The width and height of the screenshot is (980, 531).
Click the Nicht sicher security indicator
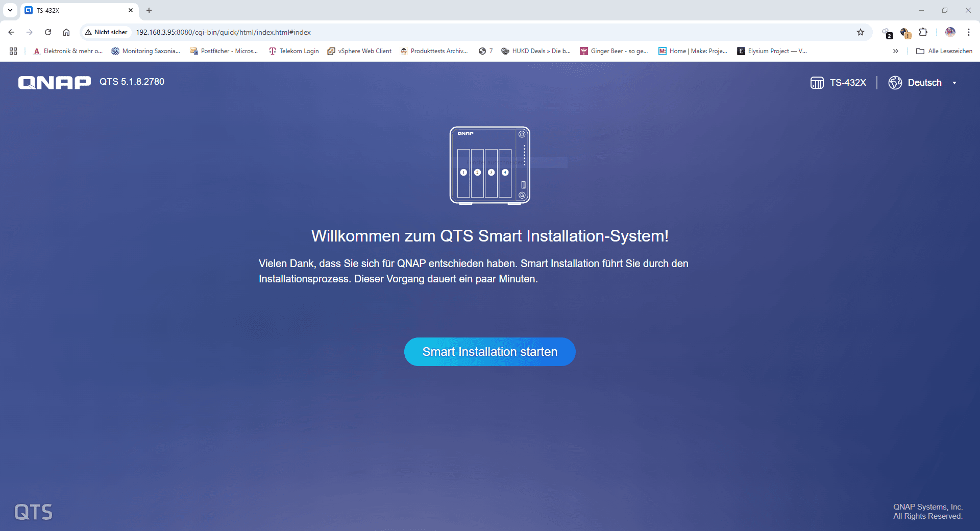pos(106,32)
